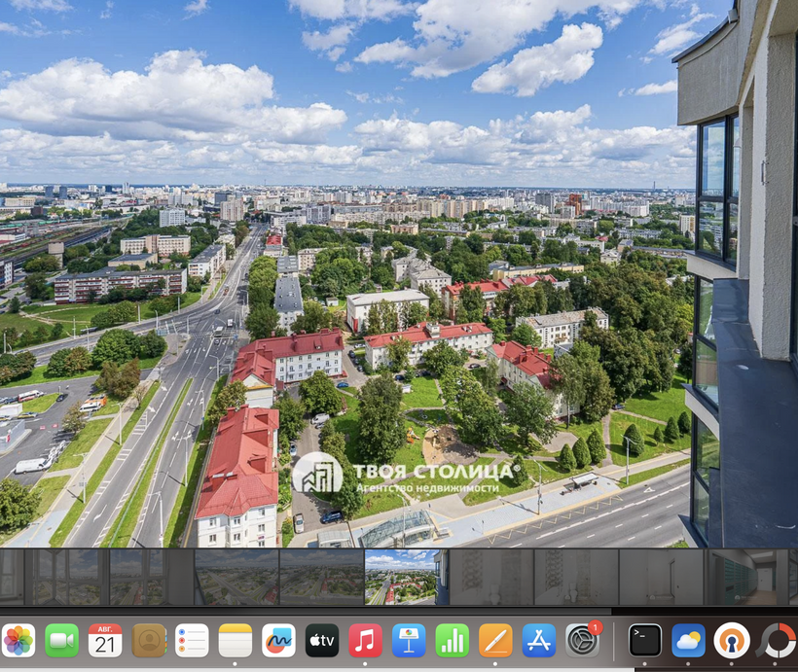The width and height of the screenshot is (798, 672).
Task: Open OpenVPN Connect from the Dock
Action: click(x=732, y=641)
